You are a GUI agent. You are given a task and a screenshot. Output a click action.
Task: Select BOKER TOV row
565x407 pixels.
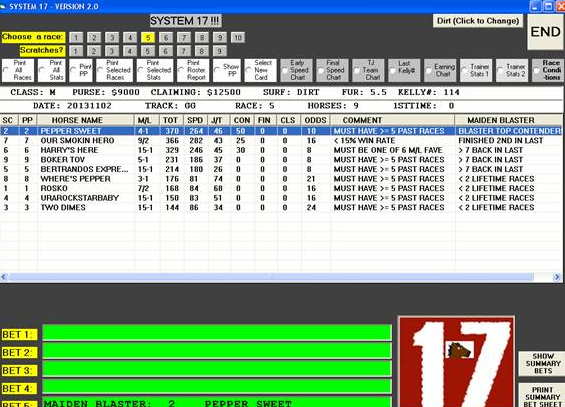[281, 160]
